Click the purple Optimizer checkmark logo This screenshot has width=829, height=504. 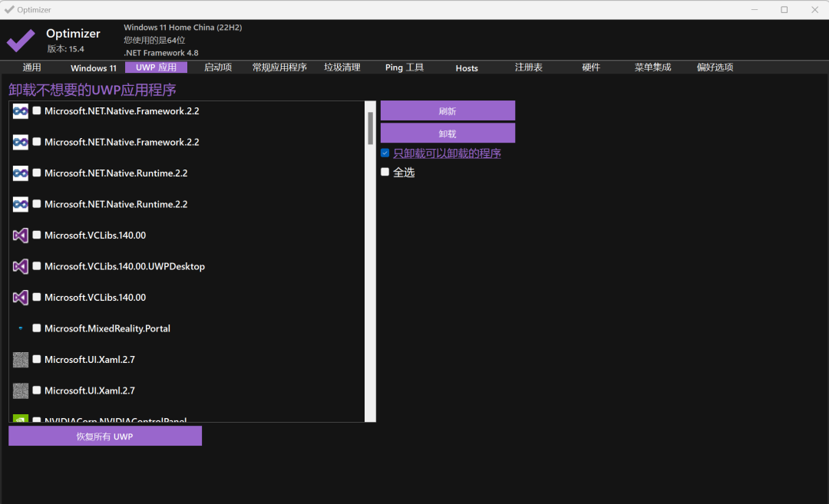tap(21, 40)
